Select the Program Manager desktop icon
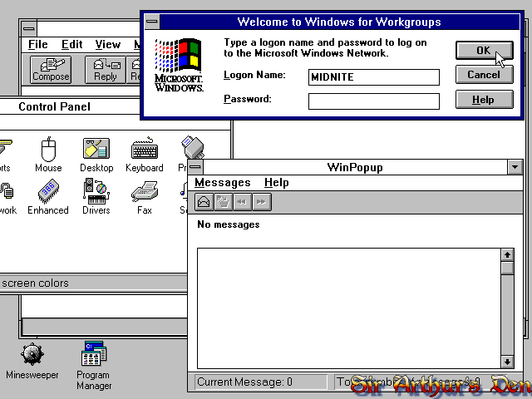 pyautogui.click(x=94, y=366)
